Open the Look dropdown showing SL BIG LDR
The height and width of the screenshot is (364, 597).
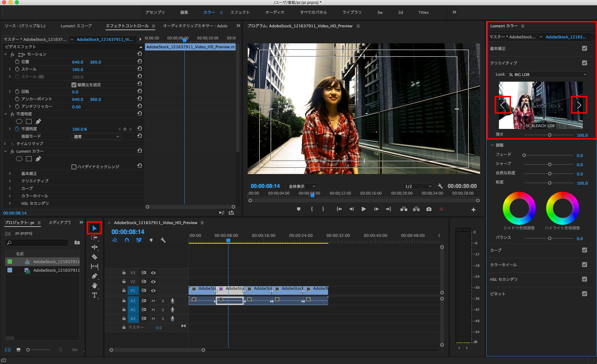tap(547, 75)
